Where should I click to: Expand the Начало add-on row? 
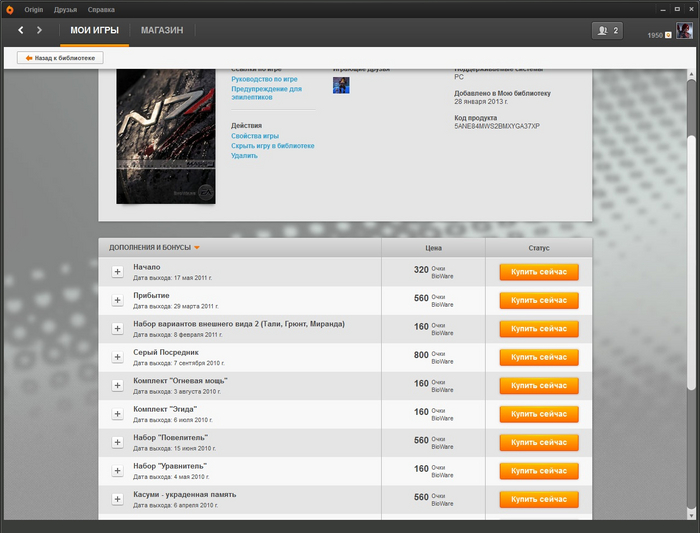117,271
